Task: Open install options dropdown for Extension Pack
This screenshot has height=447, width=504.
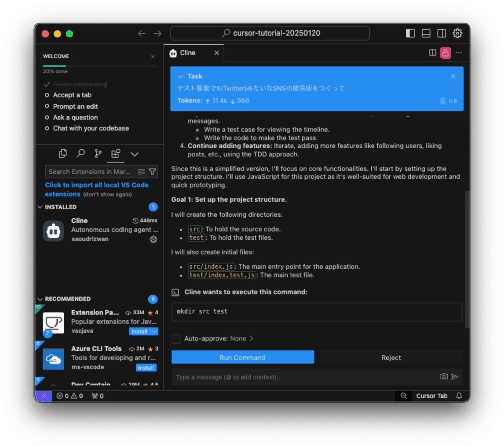Action: click(x=154, y=332)
